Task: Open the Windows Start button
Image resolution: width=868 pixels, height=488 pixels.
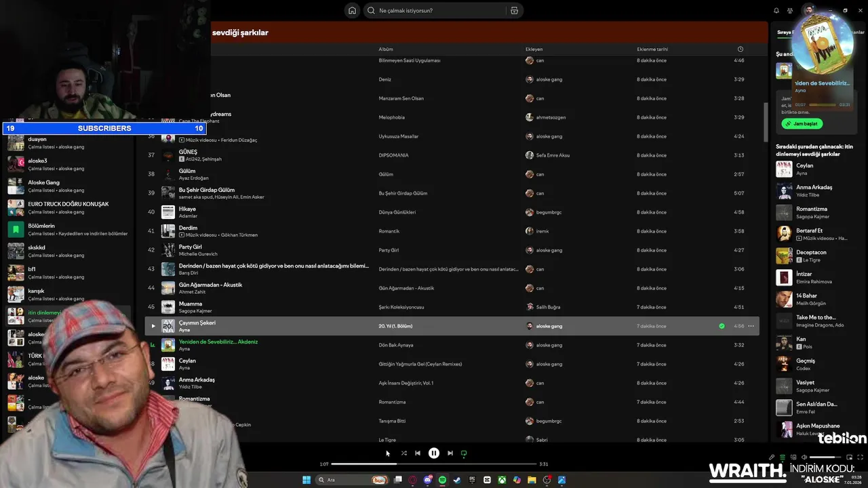Action: pos(307,480)
